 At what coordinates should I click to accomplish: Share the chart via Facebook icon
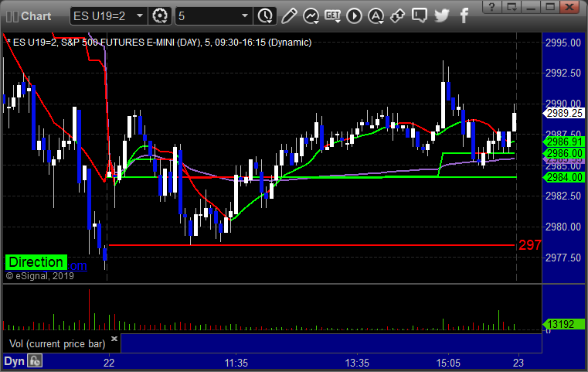464,16
